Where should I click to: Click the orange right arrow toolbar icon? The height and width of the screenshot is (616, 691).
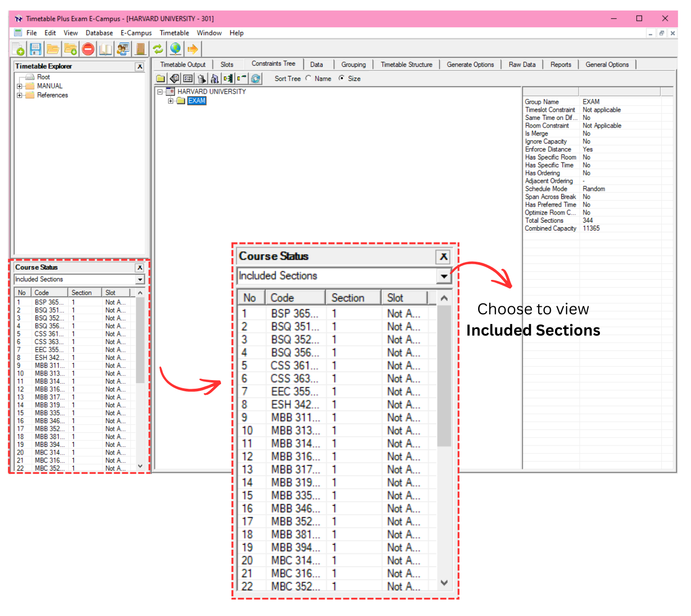click(x=193, y=49)
